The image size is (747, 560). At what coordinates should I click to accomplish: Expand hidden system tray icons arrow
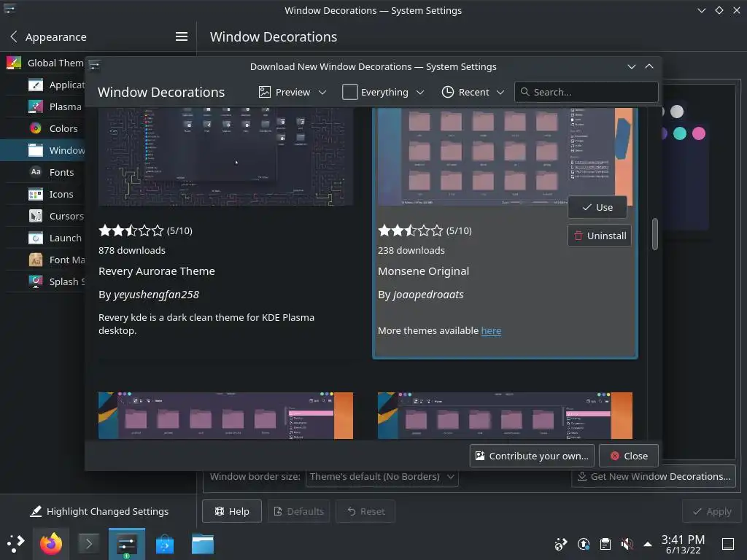coord(648,544)
